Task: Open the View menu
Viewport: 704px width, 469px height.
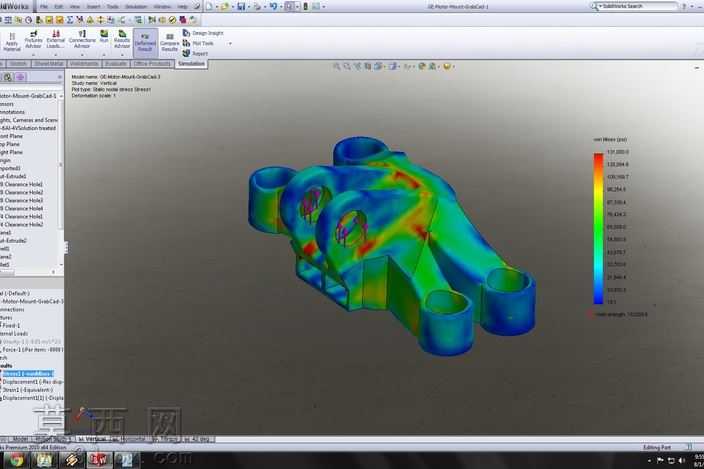Action: (x=75, y=7)
